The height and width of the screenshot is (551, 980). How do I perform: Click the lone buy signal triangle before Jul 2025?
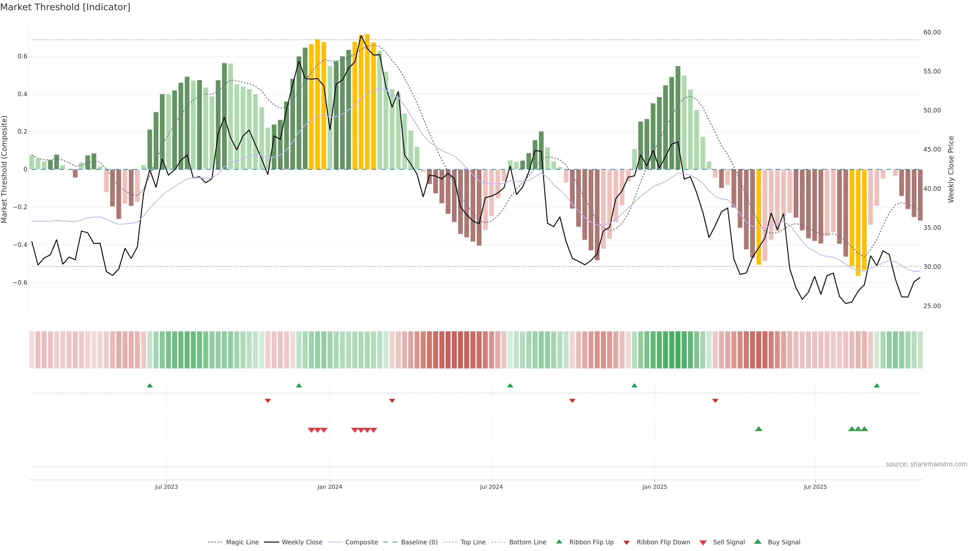coord(758,429)
